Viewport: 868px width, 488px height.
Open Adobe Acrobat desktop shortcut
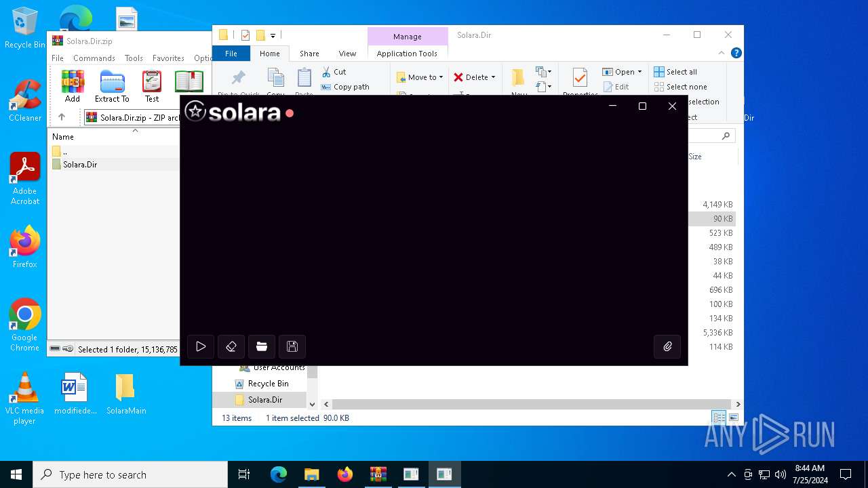tap(25, 179)
